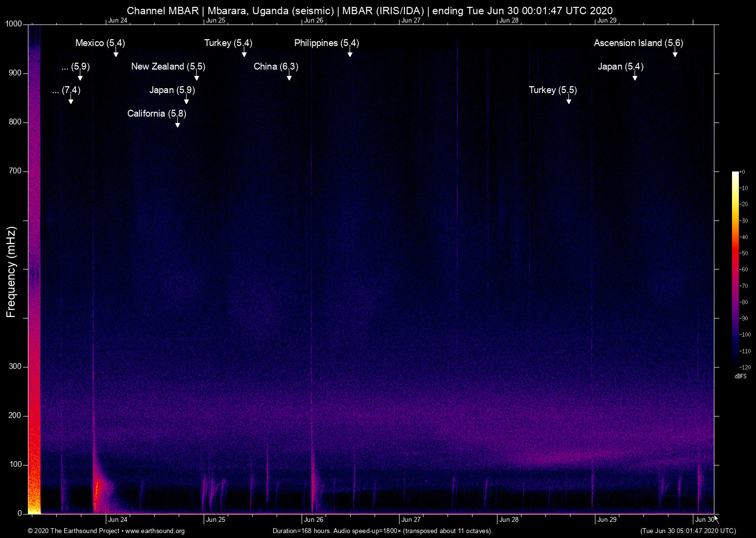
Task: Select the arrow beneath Philippines (5.4)
Action: point(350,53)
